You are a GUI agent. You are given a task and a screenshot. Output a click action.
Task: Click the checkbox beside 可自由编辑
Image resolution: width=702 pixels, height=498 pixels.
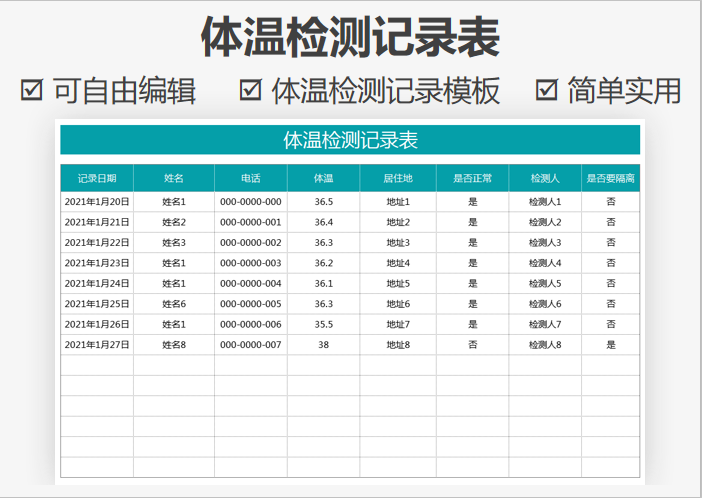click(x=32, y=90)
